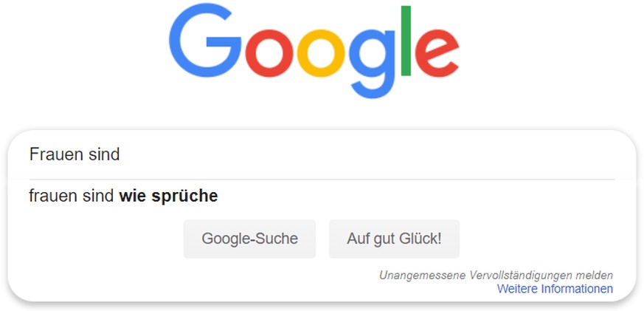Click the yellow o in the Google logo

[320, 53]
